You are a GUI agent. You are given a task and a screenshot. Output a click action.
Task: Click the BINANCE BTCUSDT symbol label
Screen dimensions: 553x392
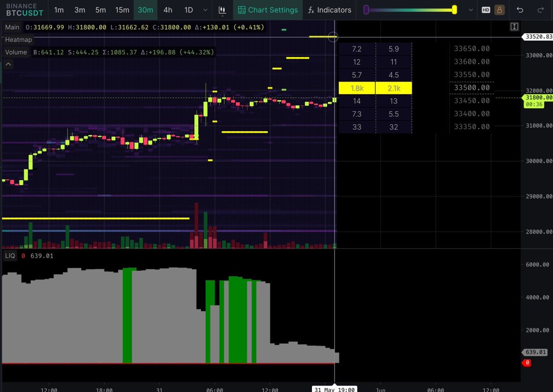(x=24, y=9)
